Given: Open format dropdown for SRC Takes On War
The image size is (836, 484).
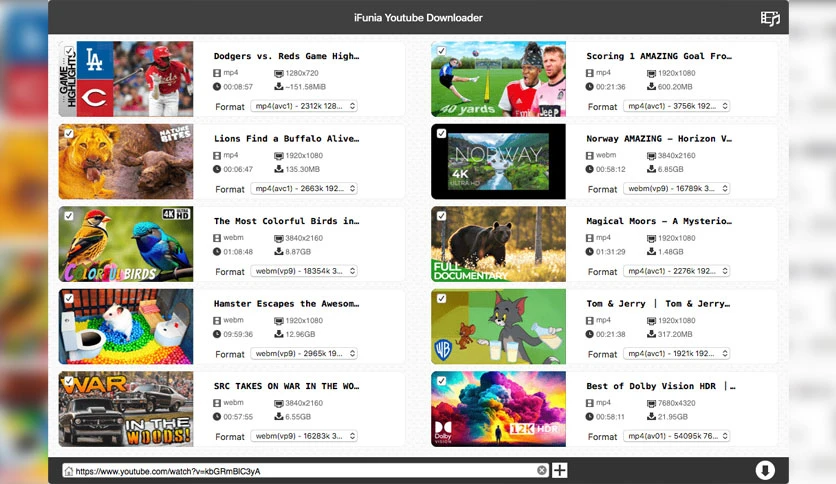Looking at the screenshot, I should tap(304, 436).
